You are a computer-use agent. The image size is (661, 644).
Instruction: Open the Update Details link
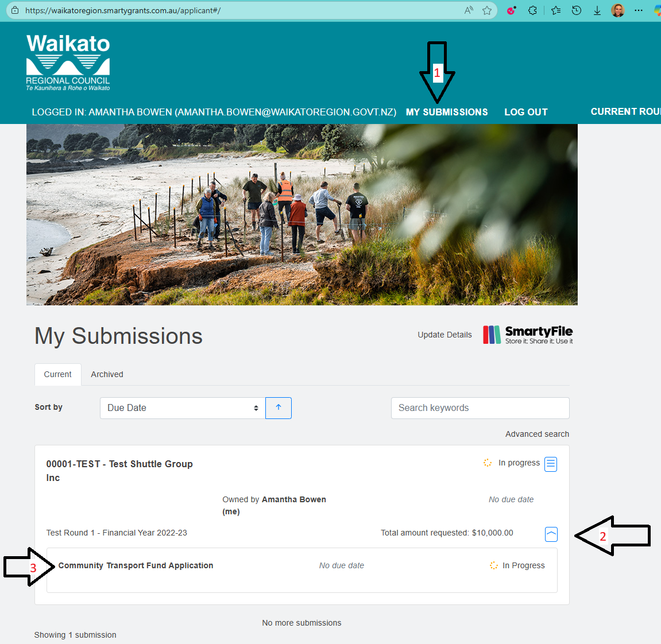coord(444,335)
